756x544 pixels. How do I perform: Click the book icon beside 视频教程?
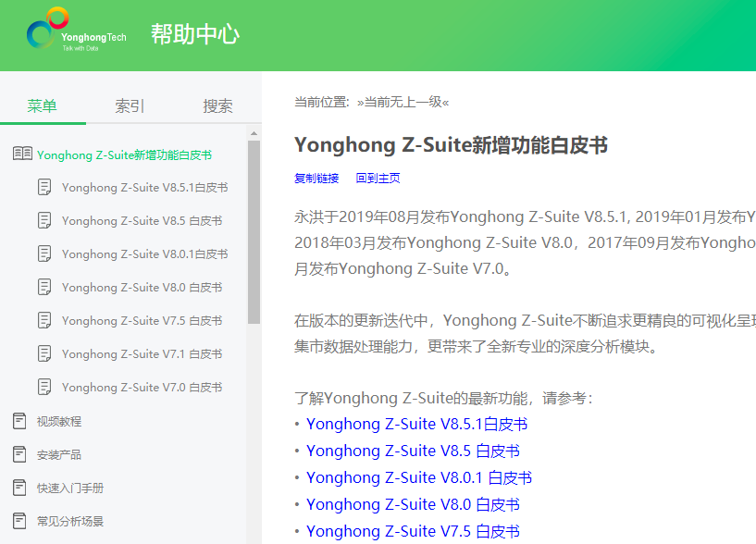tap(19, 421)
